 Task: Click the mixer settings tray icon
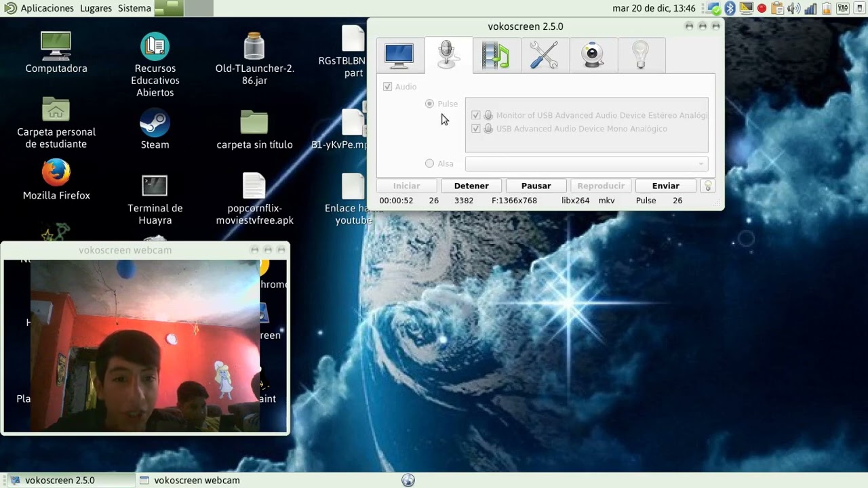843,8
